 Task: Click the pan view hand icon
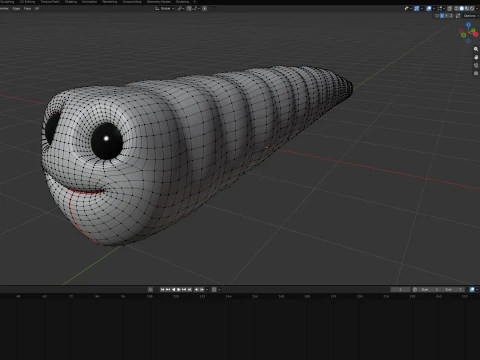pyautogui.click(x=476, y=57)
